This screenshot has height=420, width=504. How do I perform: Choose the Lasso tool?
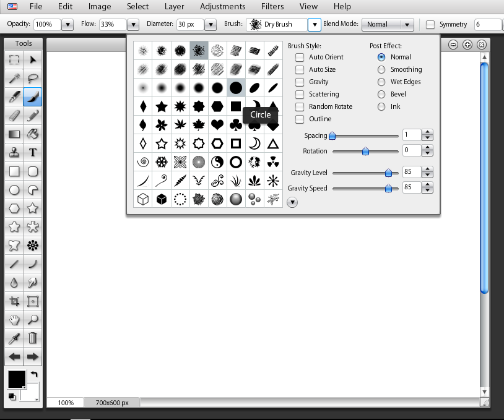(33, 79)
